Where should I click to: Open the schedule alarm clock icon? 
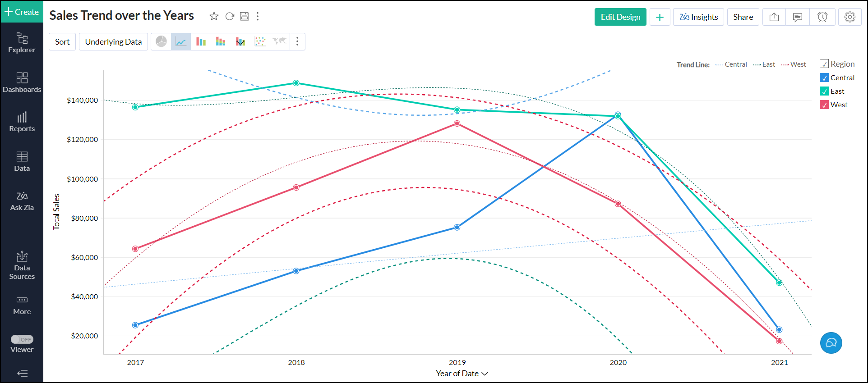[x=822, y=17]
